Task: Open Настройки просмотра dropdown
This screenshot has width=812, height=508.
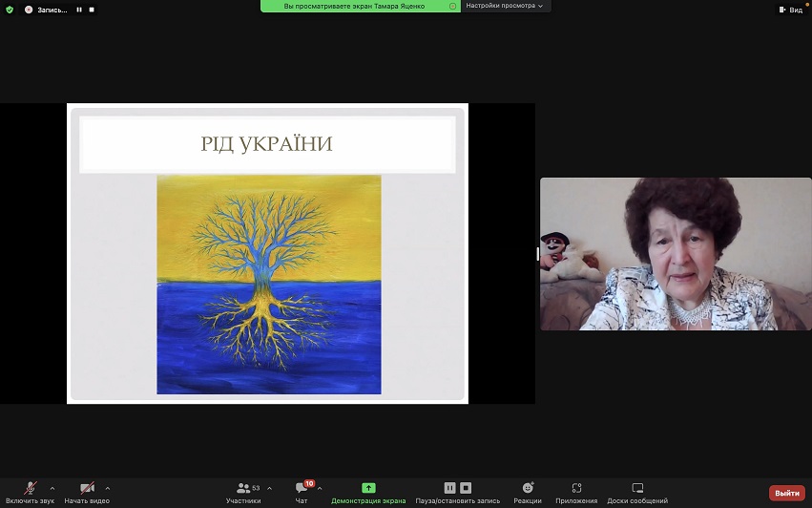Action: (x=505, y=6)
